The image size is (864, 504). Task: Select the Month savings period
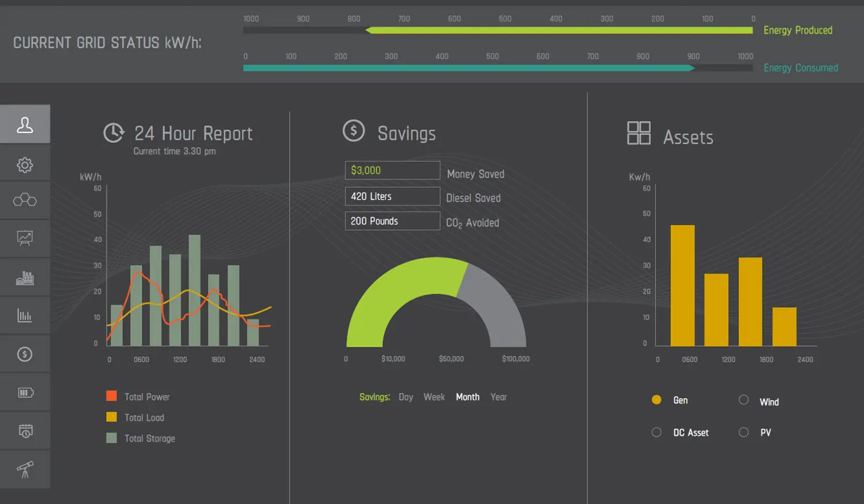(x=467, y=397)
